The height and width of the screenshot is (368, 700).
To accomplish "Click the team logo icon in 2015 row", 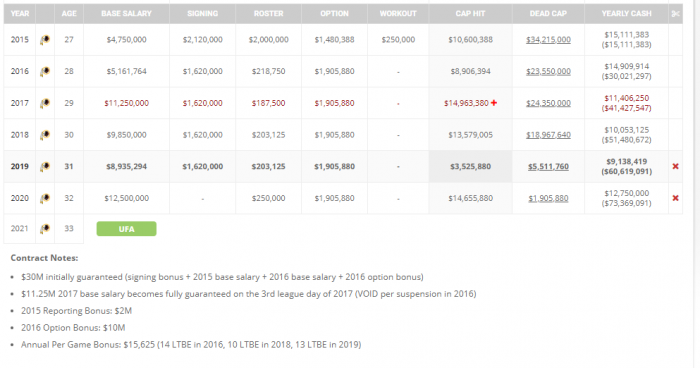I will click(x=45, y=40).
